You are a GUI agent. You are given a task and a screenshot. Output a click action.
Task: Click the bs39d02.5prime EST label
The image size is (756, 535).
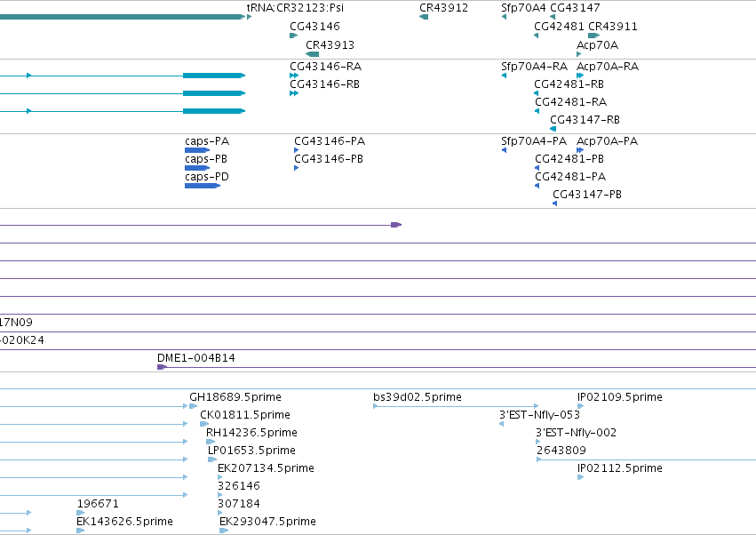417,397
